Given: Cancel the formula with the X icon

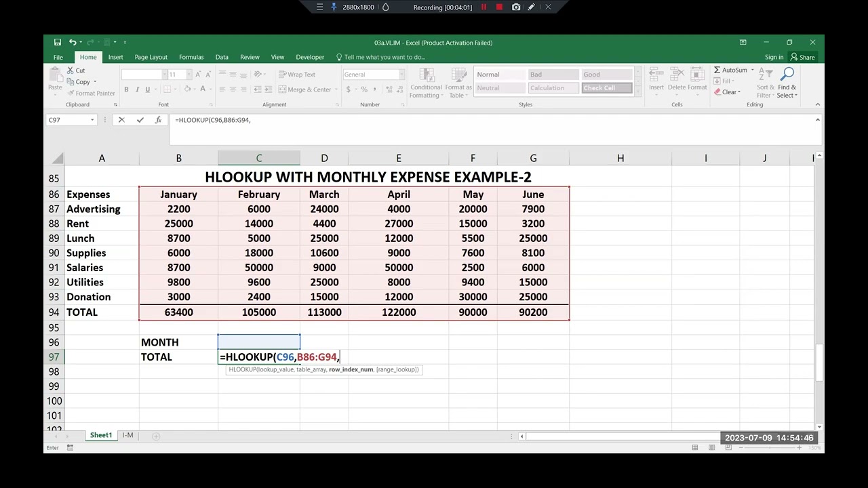Looking at the screenshot, I should pyautogui.click(x=121, y=120).
